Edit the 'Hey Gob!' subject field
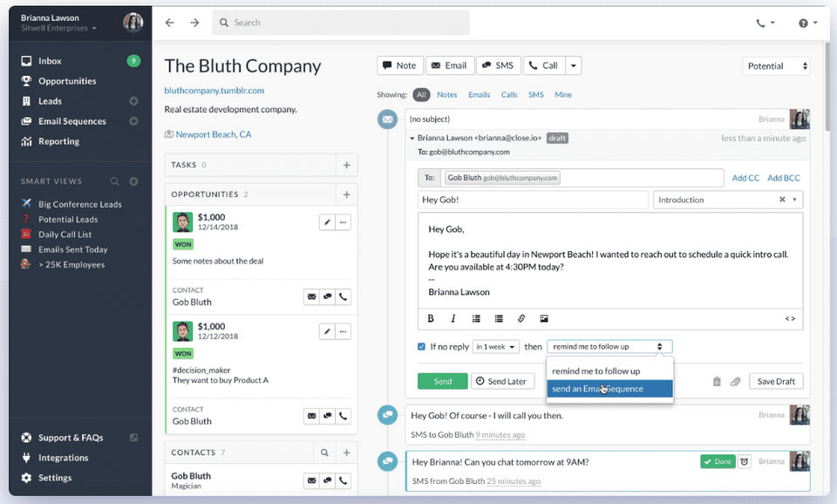The height and width of the screenshot is (504, 837). (533, 200)
